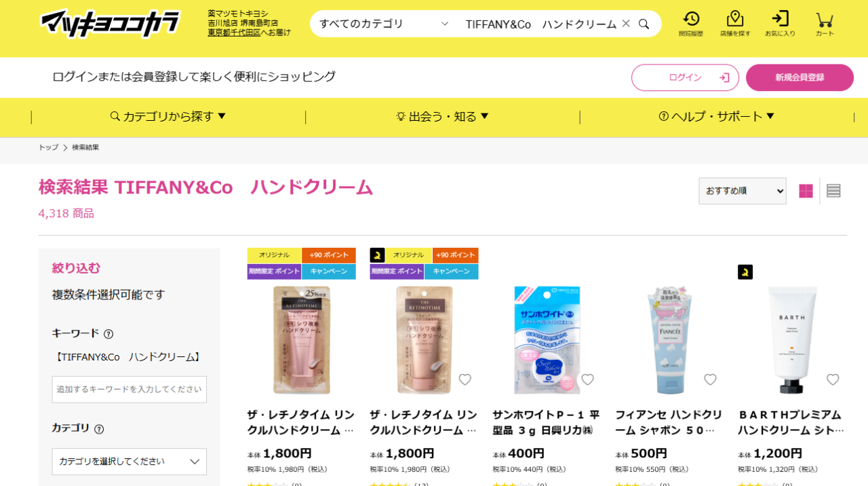Expand カテゴリを選択してください dropdown
The image size is (868, 486).
click(130, 462)
